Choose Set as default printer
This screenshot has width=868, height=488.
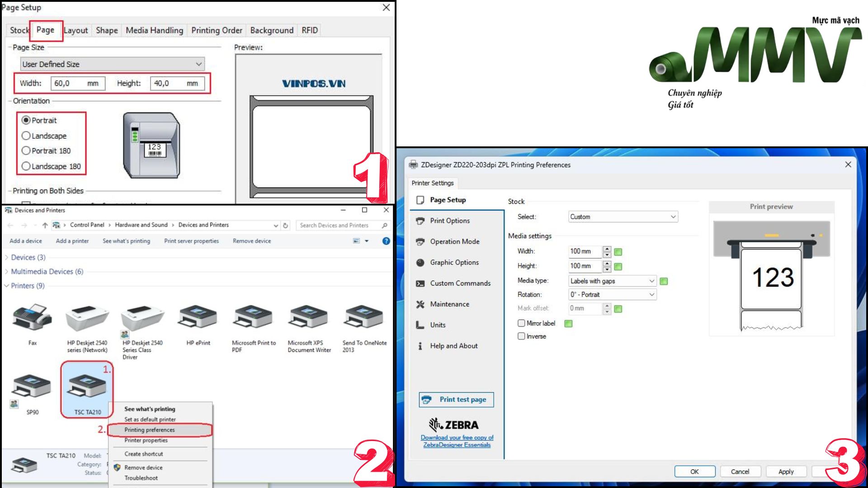point(150,419)
